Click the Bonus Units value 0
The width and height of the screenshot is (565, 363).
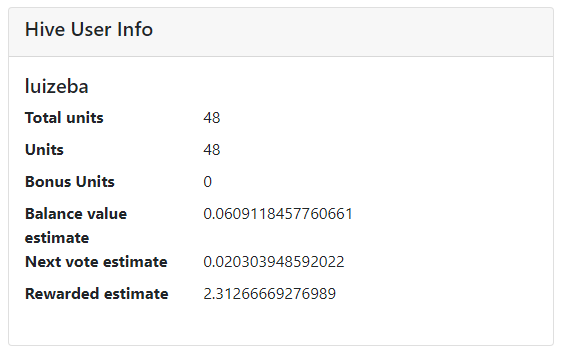tap(208, 182)
